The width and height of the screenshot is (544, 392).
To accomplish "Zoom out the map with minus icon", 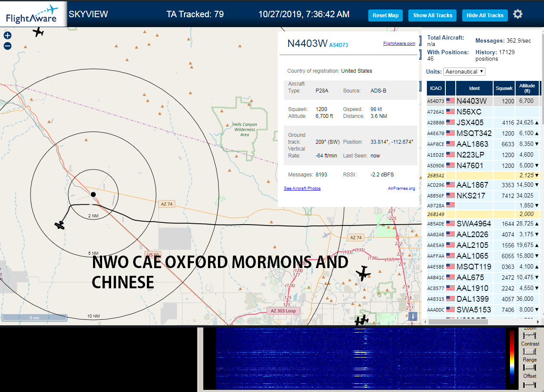I will point(7,46).
